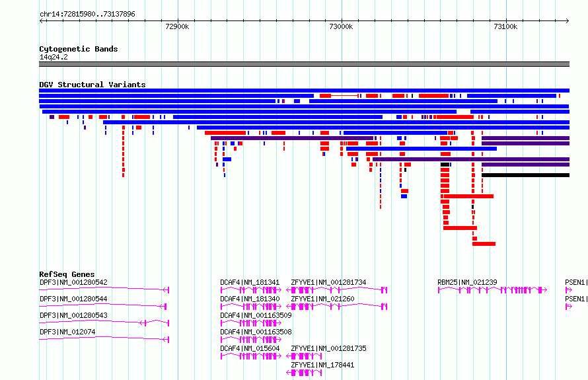Viewport: 588px width, 380px height.
Task: Open ZFYVE1|NM_001281734 gene label
Action: (328, 282)
